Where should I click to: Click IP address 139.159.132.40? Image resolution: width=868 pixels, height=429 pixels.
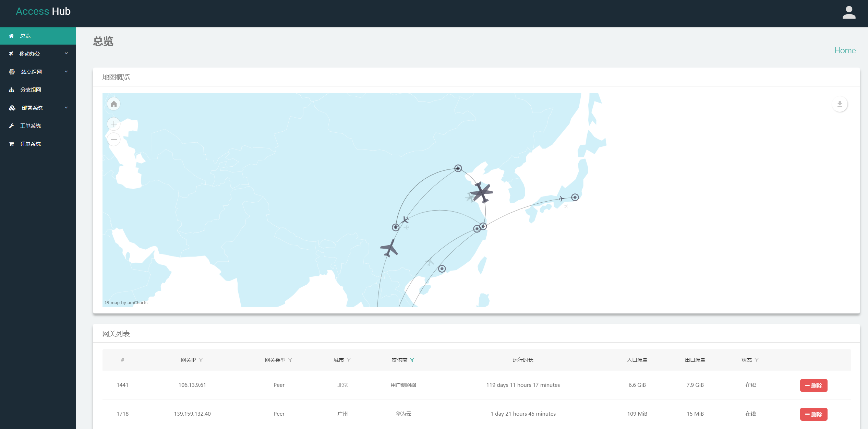(192, 414)
